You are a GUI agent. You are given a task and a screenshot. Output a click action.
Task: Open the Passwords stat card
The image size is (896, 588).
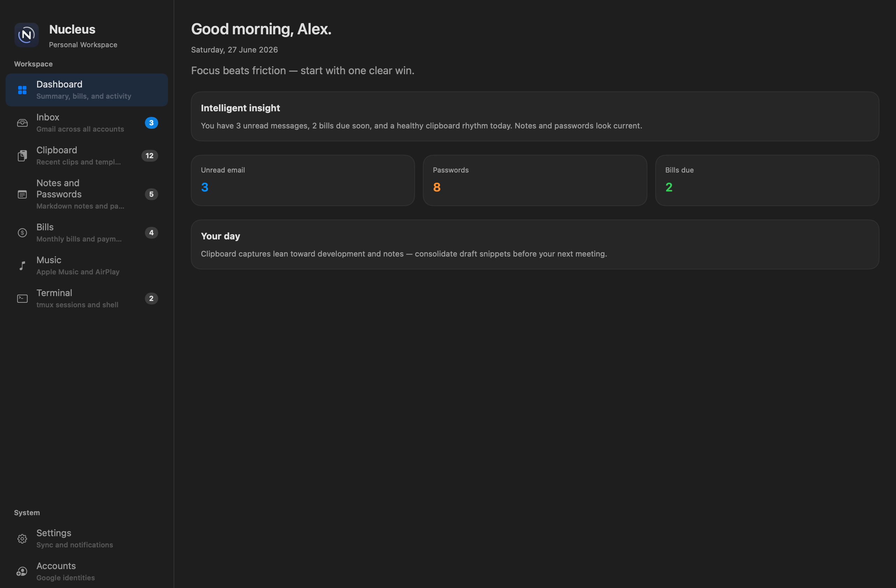pos(535,180)
